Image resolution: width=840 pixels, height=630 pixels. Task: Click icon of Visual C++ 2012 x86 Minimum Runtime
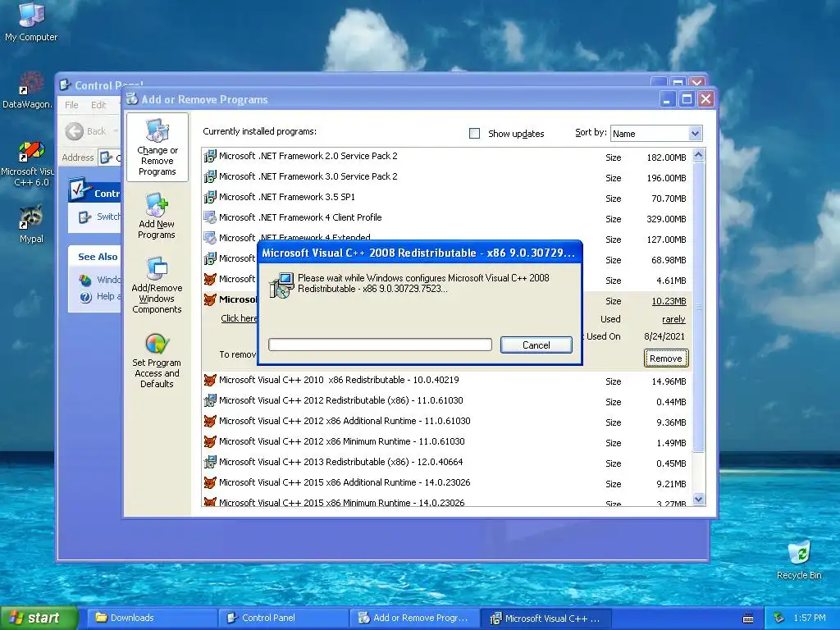pyautogui.click(x=210, y=441)
